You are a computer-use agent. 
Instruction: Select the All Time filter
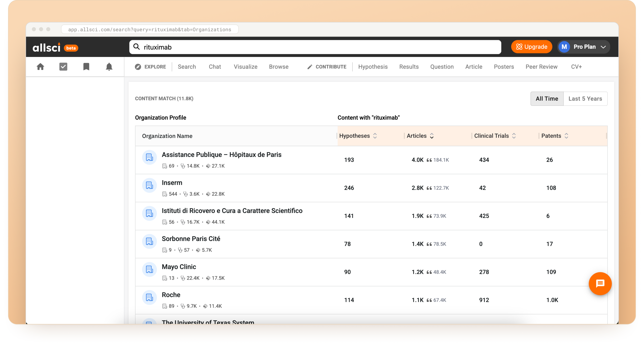(547, 99)
